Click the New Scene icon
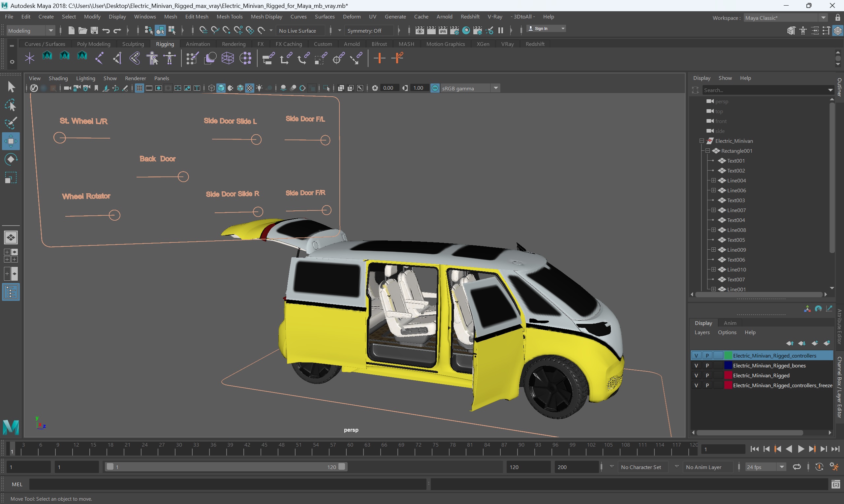This screenshot has height=504, width=844. pos(71,31)
